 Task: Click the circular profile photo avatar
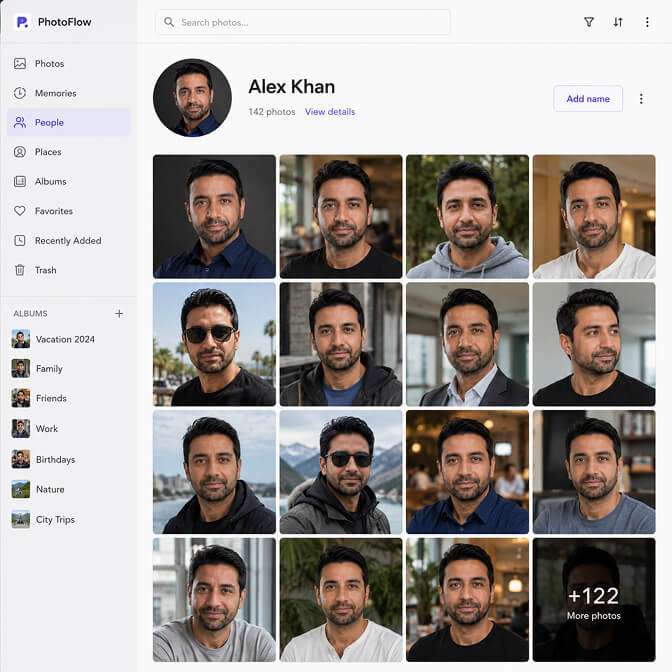tap(192, 98)
